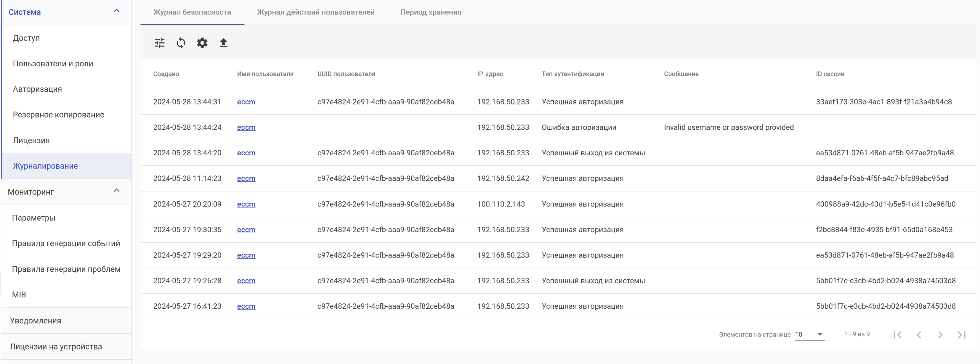
Task: Open Лицензии на устройства section
Action: (56, 347)
